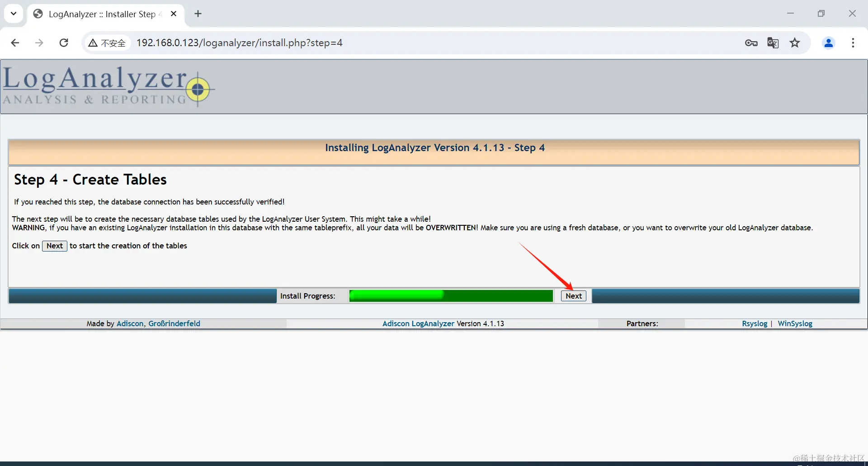Screen dimensions: 868x466
Task: Click the browser forward arrow
Action: (39, 43)
